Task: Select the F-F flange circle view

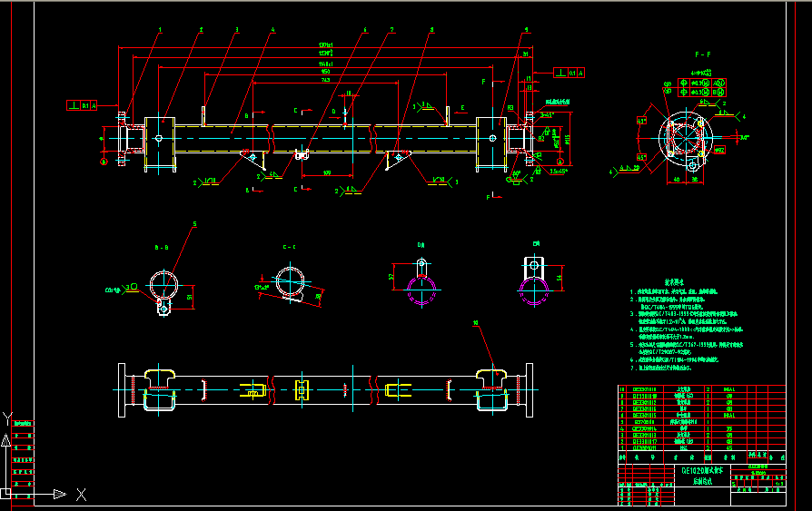Action: [x=682, y=138]
